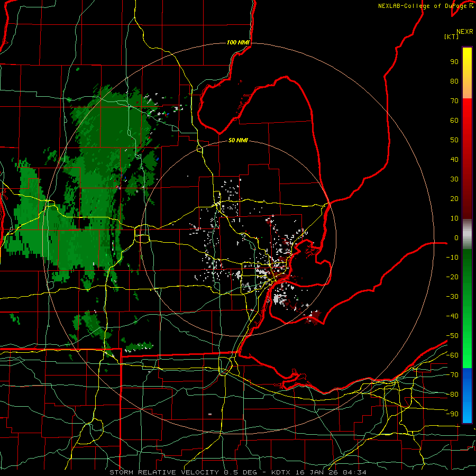Select the positive "20" scale value
This screenshot has width=476, height=476.
454,198
